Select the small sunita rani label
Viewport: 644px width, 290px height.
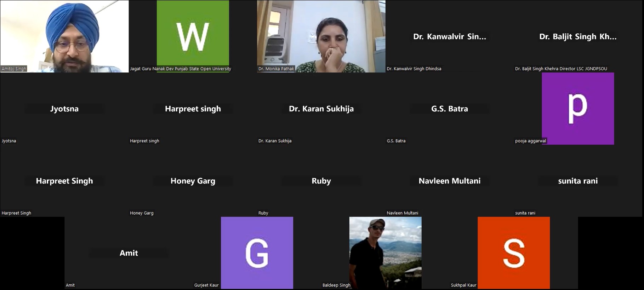pyautogui.click(x=525, y=213)
